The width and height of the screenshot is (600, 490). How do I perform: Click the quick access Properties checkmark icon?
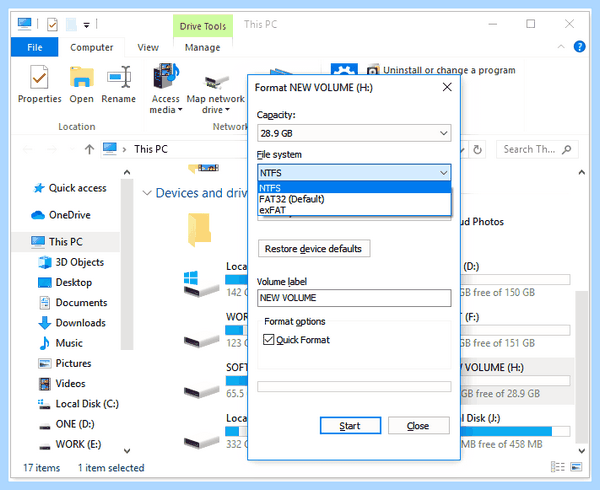pyautogui.click(x=52, y=25)
